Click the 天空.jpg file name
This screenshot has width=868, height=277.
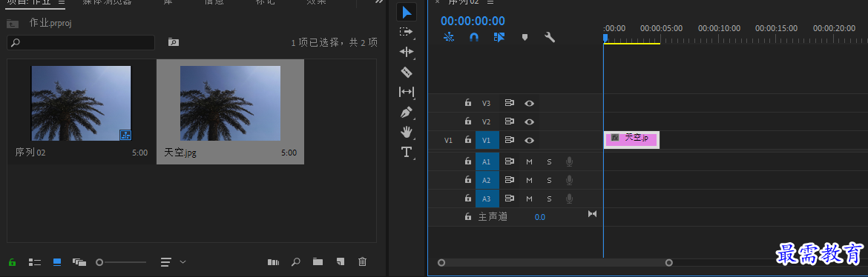[180, 153]
